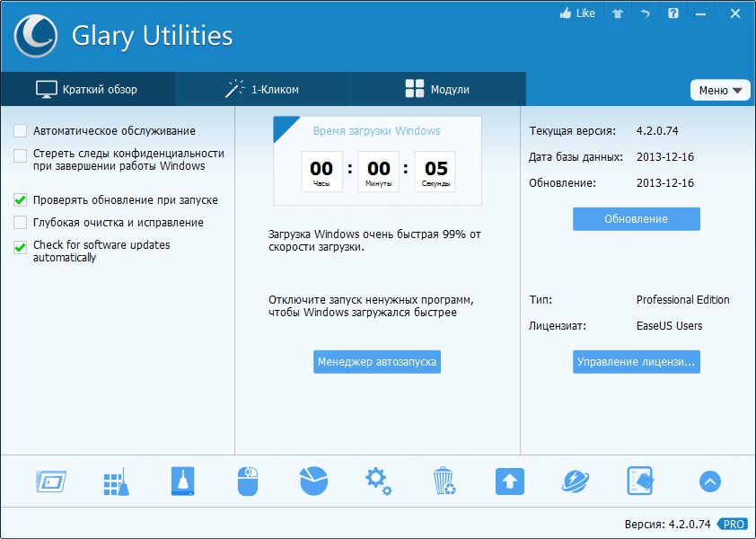Open the browser assistant planet icon
Image resolution: width=756 pixels, height=539 pixels.
click(576, 482)
